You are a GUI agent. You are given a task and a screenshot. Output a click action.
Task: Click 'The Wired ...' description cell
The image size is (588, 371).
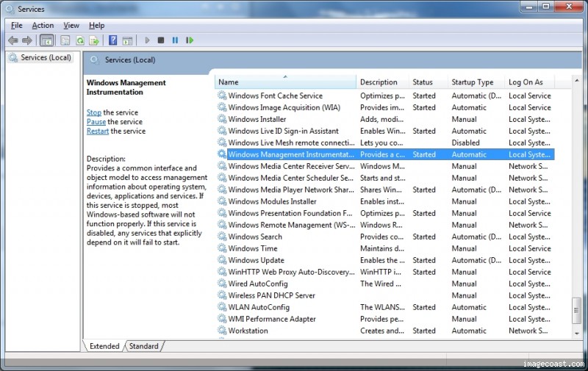pyautogui.click(x=380, y=284)
